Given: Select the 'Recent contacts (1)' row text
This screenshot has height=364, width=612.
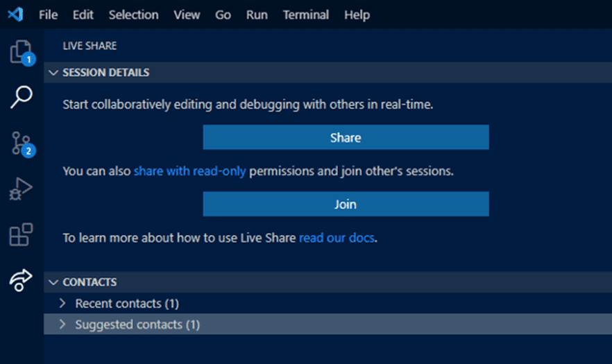Looking at the screenshot, I should [127, 303].
